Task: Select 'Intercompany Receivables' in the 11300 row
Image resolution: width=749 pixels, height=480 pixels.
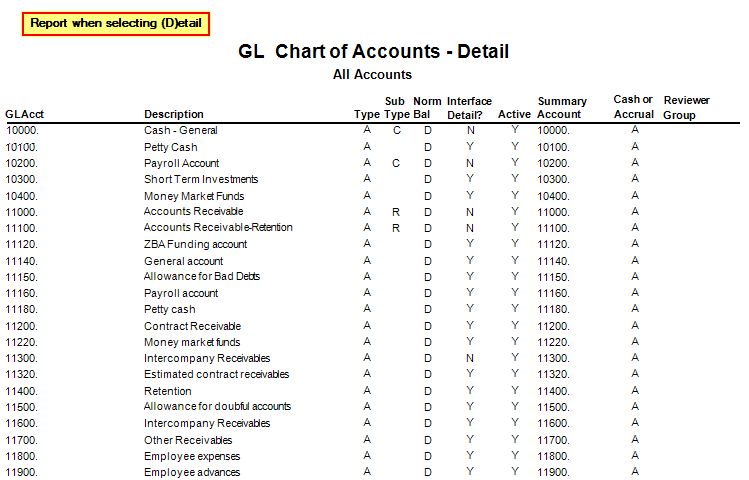Action: coord(207,358)
